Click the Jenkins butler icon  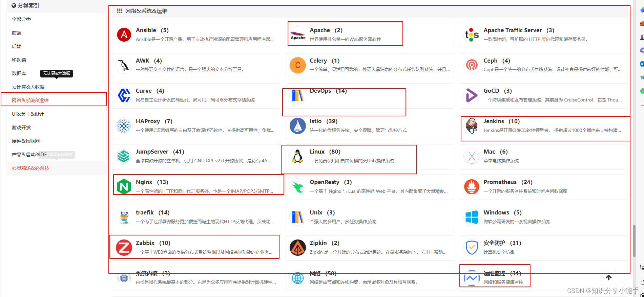(472, 126)
